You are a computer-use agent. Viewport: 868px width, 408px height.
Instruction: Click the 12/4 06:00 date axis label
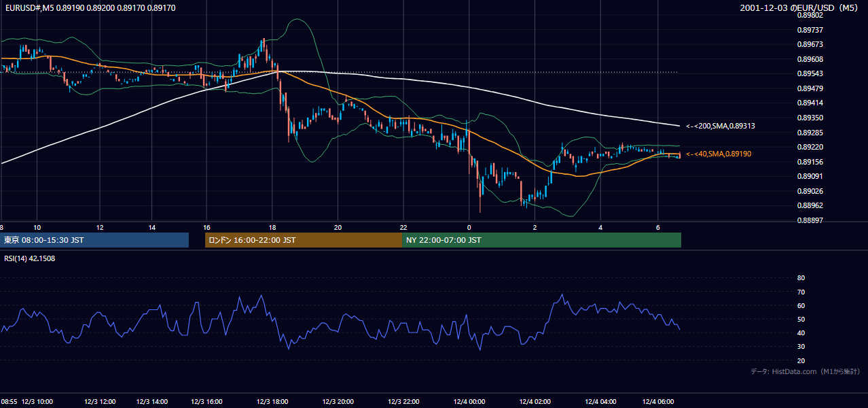[657, 401]
